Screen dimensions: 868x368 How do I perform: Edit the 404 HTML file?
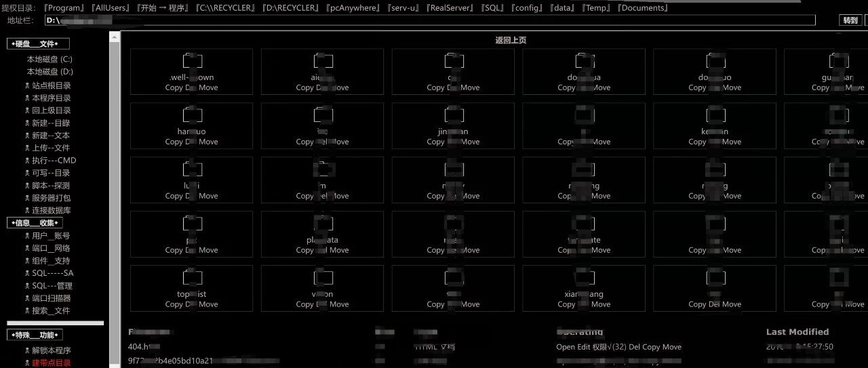coord(585,347)
